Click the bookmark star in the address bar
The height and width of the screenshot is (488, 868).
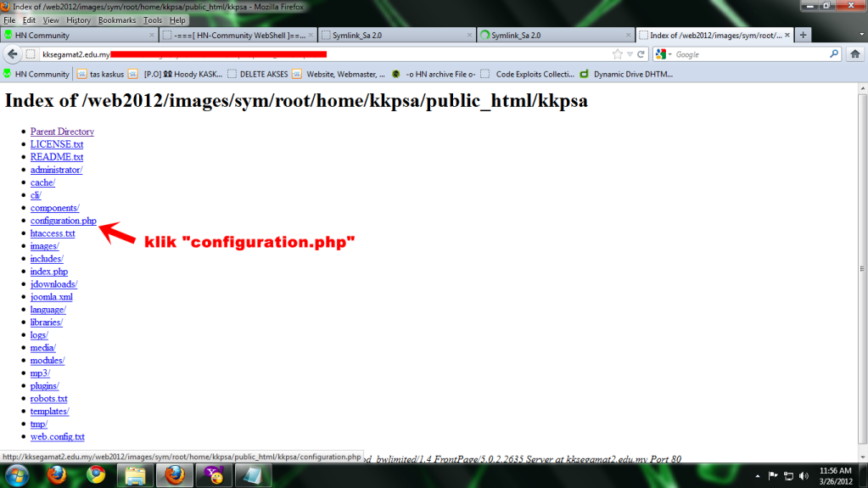tap(618, 54)
